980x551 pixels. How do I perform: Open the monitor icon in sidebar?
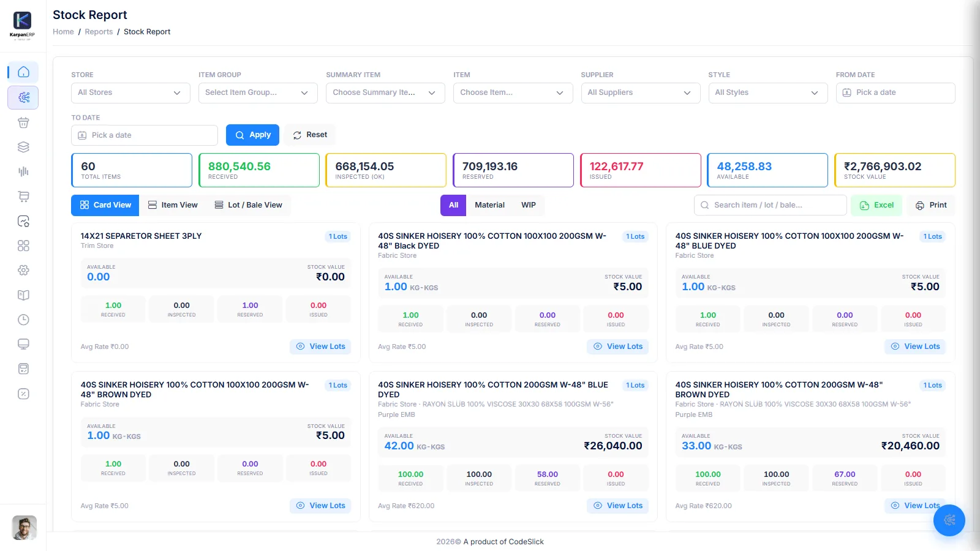(x=23, y=344)
